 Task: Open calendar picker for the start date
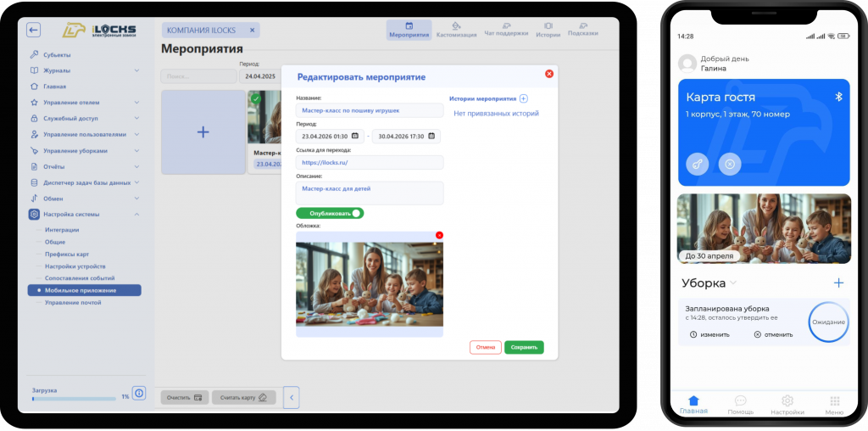click(x=355, y=136)
